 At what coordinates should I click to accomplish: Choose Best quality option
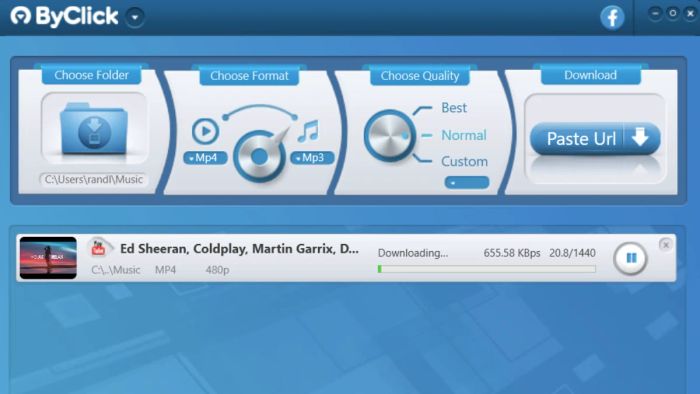point(454,108)
